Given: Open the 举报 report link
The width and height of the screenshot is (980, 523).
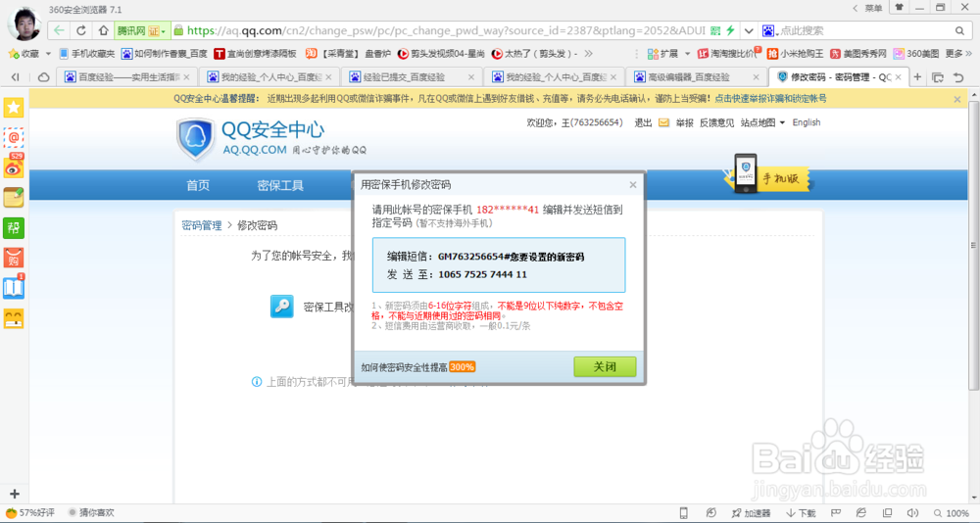Looking at the screenshot, I should [684, 122].
